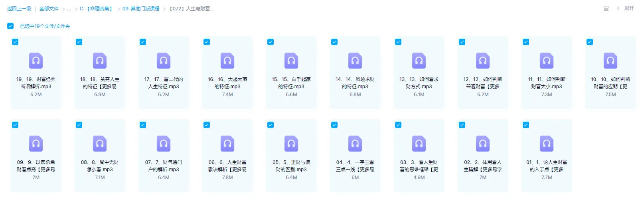Viewport: 644px width, 223px height.
Task: Go back via 返回上一级 link
Action: pos(19,9)
